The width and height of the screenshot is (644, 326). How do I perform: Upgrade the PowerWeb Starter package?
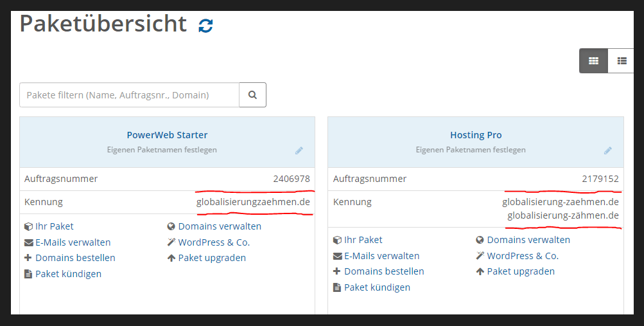212,258
